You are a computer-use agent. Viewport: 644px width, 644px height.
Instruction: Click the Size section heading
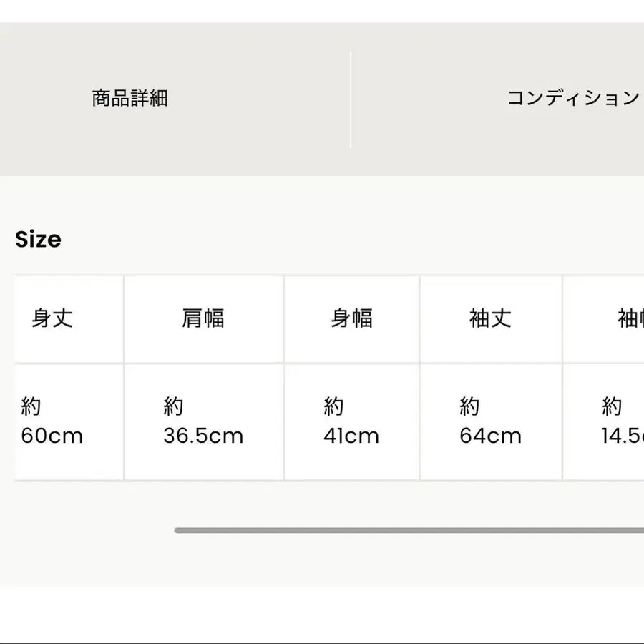39,239
